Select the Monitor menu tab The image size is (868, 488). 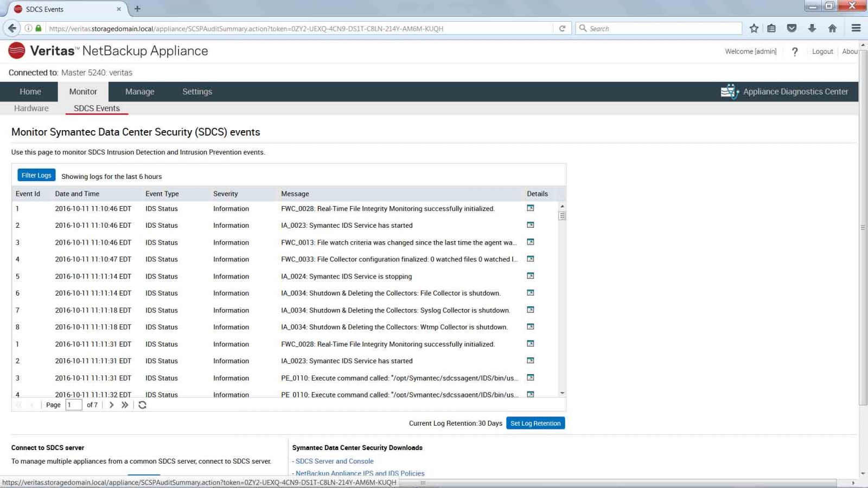coord(83,92)
